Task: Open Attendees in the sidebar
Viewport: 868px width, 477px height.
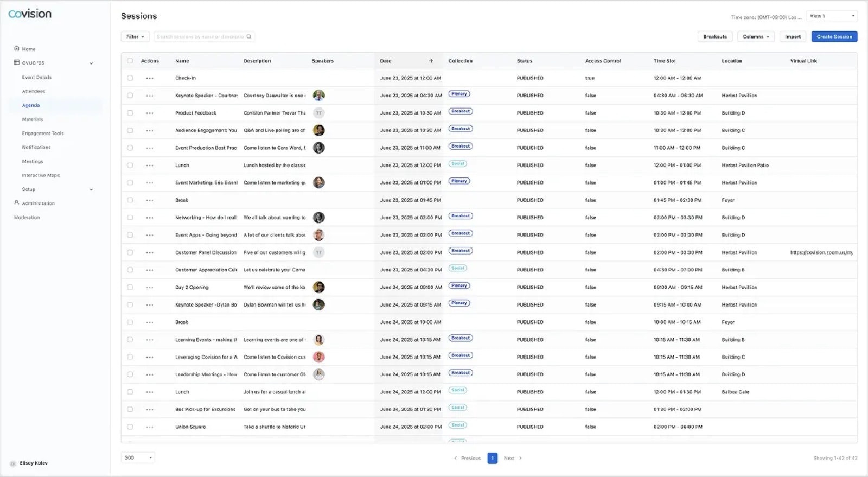Action: (34, 91)
